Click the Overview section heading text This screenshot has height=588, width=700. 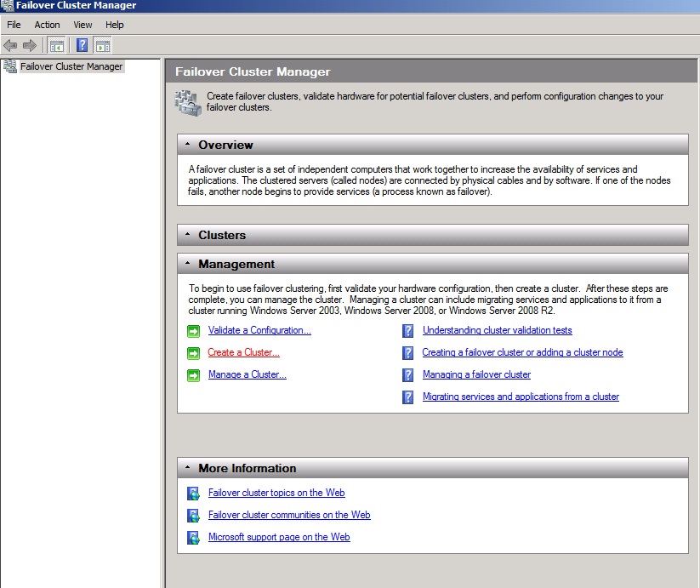(x=225, y=146)
